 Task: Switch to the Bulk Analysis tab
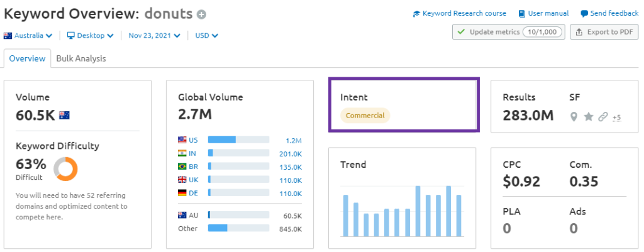tap(81, 58)
